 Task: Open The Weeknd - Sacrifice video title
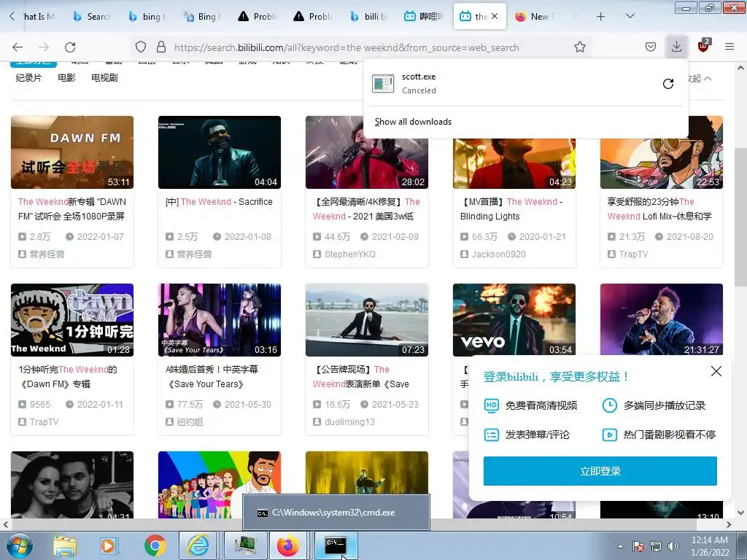point(219,202)
